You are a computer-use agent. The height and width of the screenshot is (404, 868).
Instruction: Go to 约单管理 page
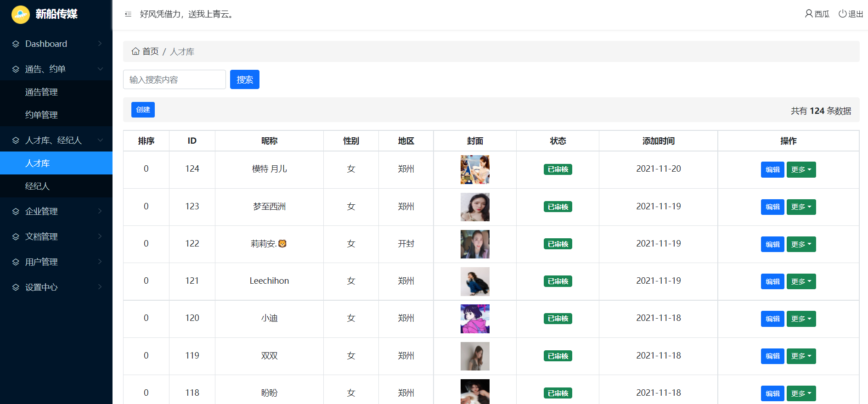(41, 115)
